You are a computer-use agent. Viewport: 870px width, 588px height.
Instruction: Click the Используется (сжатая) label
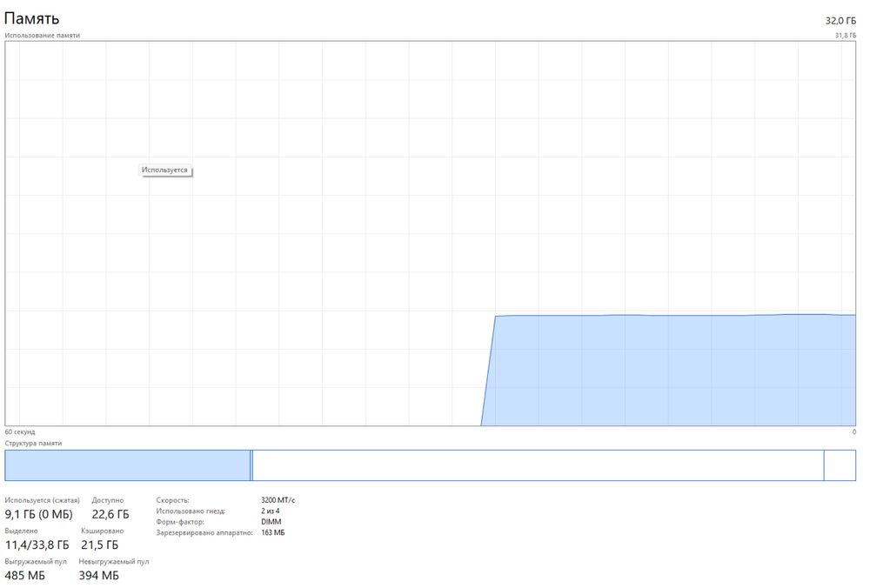click(42, 500)
